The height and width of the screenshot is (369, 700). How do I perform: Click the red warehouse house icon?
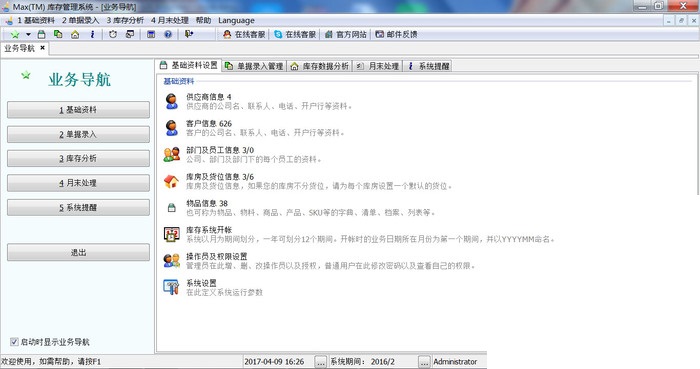pos(171,181)
